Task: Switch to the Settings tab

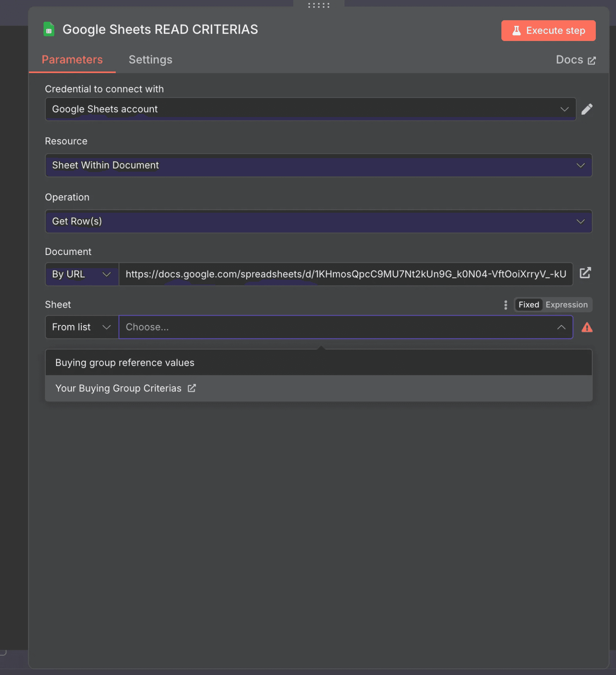Action: 150,60
